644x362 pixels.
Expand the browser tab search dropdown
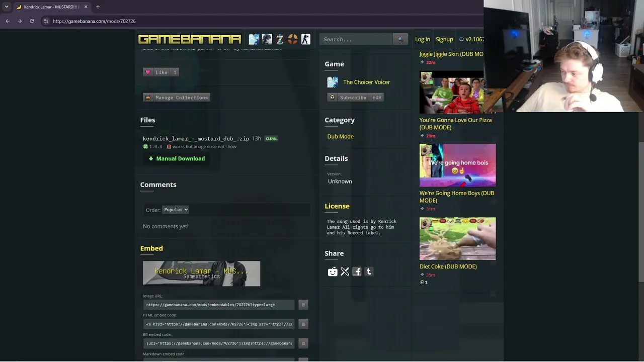[7, 7]
